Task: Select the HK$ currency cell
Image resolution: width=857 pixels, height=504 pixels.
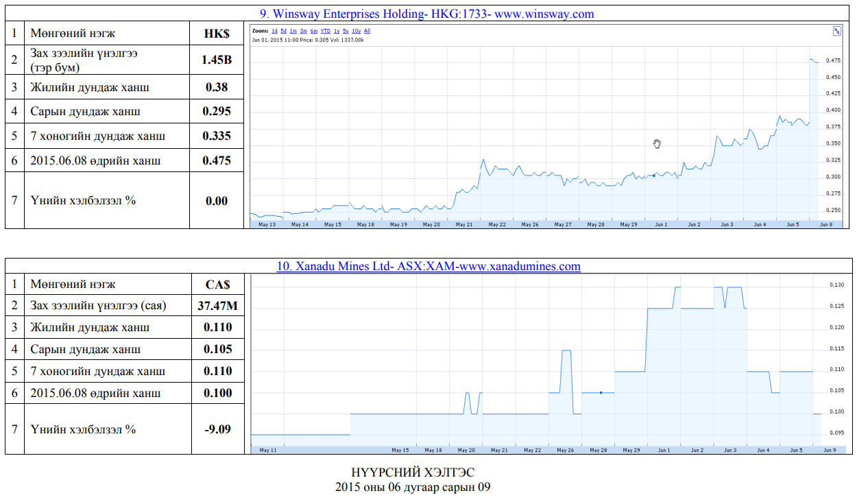Action: click(217, 34)
